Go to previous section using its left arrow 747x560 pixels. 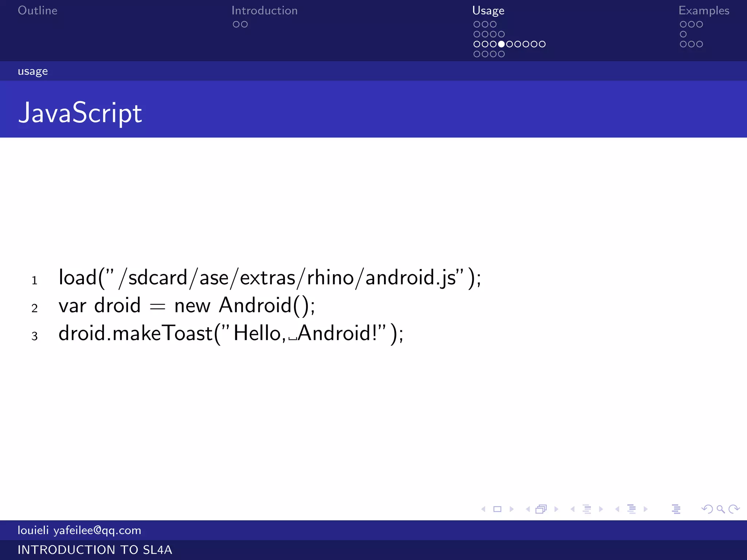click(x=617, y=509)
